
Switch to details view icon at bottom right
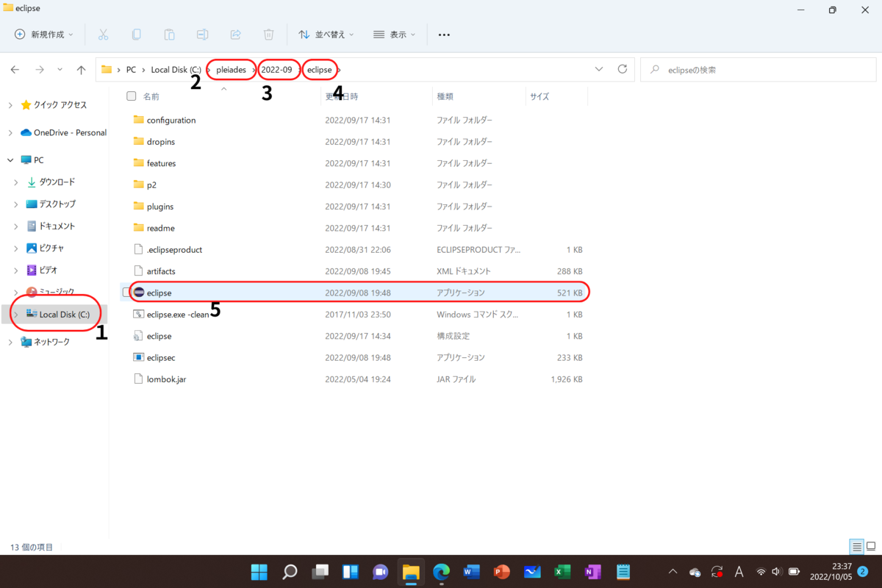856,547
